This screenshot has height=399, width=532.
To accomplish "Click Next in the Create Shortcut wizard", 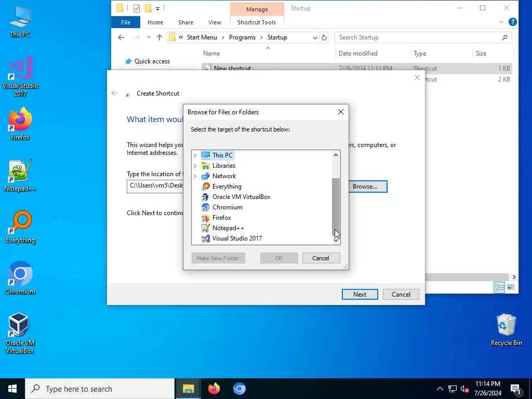I will [x=360, y=294].
